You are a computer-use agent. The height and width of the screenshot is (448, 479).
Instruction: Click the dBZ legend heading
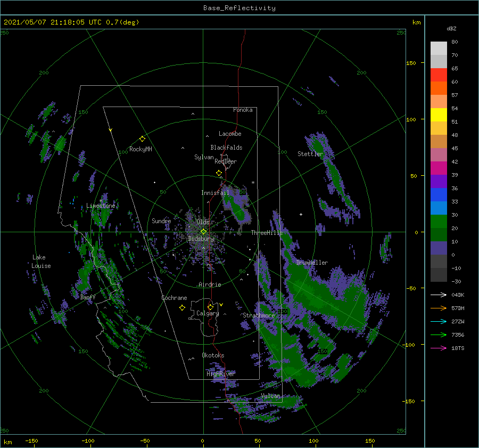point(451,28)
